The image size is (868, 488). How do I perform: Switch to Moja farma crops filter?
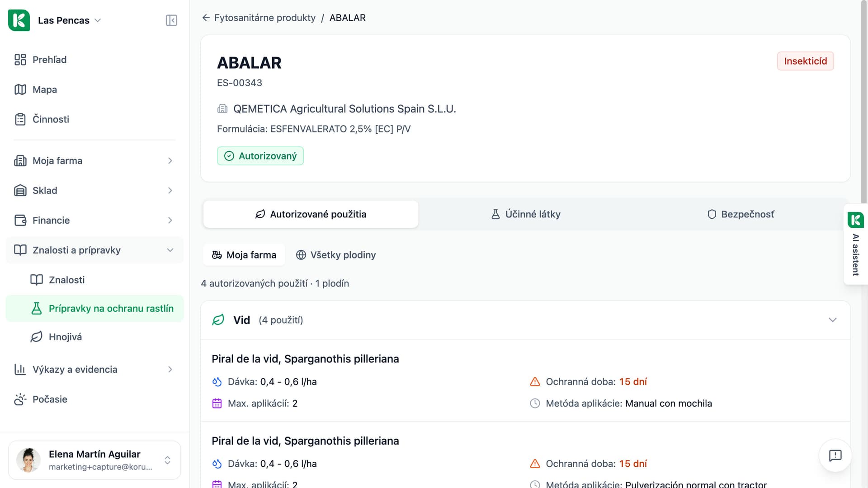(244, 255)
